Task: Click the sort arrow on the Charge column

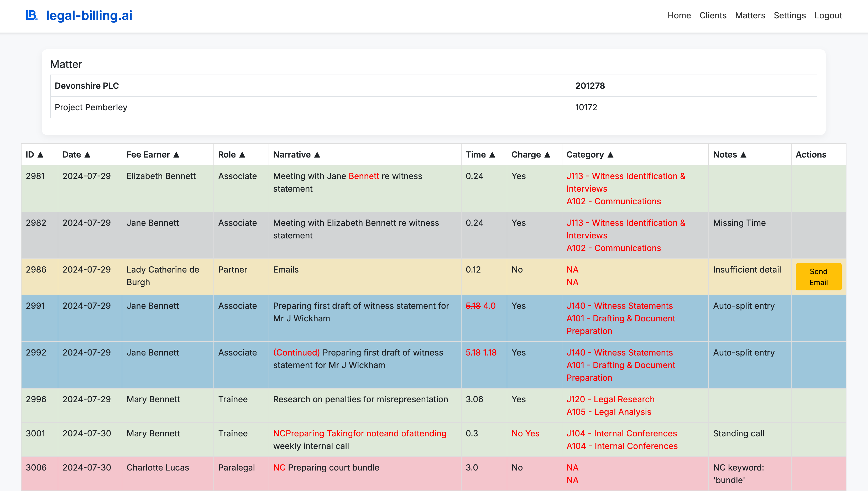Action: coord(548,154)
